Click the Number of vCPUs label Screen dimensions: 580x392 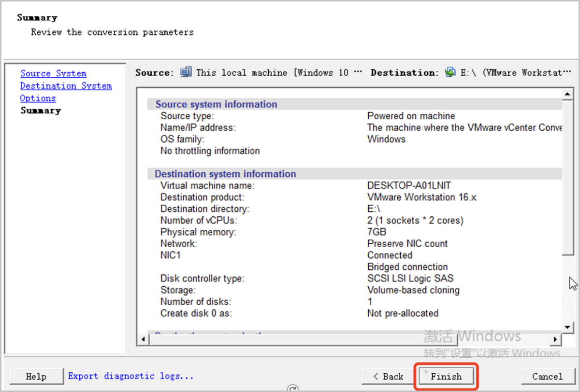(199, 220)
